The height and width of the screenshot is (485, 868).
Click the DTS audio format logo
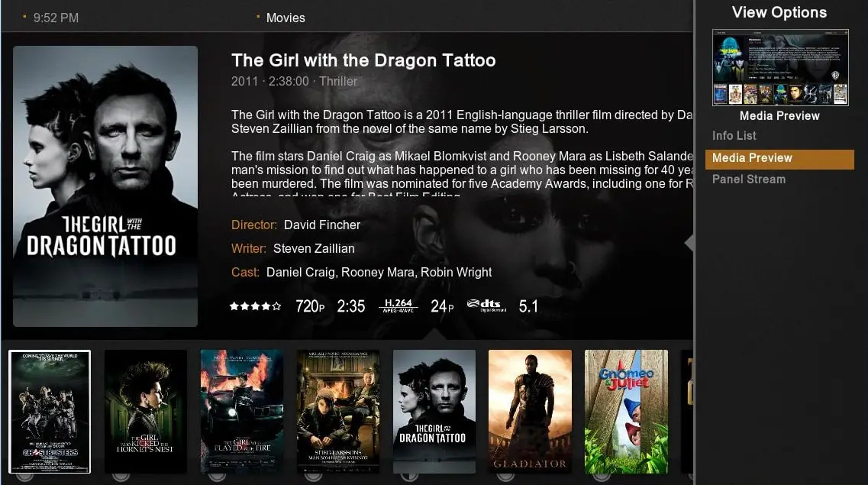pos(486,306)
